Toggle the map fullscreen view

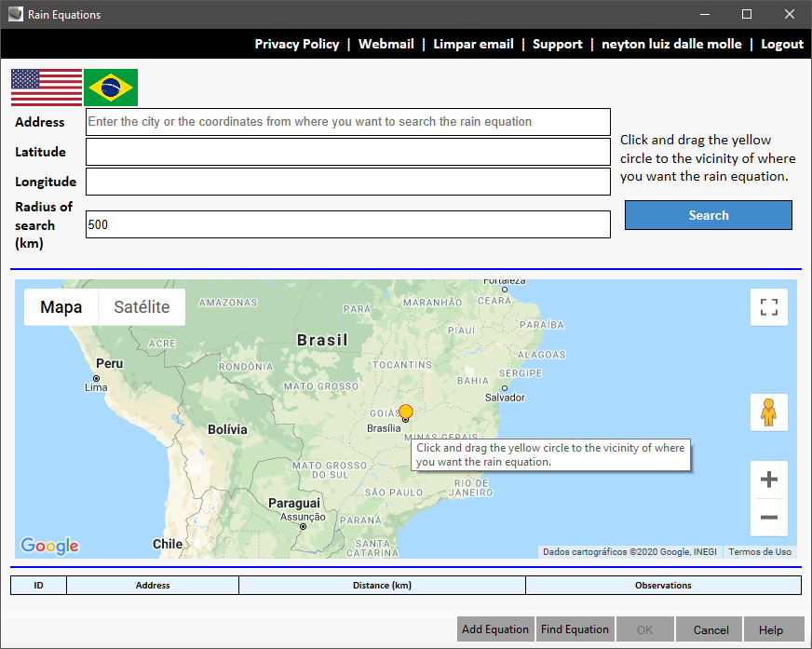[769, 307]
